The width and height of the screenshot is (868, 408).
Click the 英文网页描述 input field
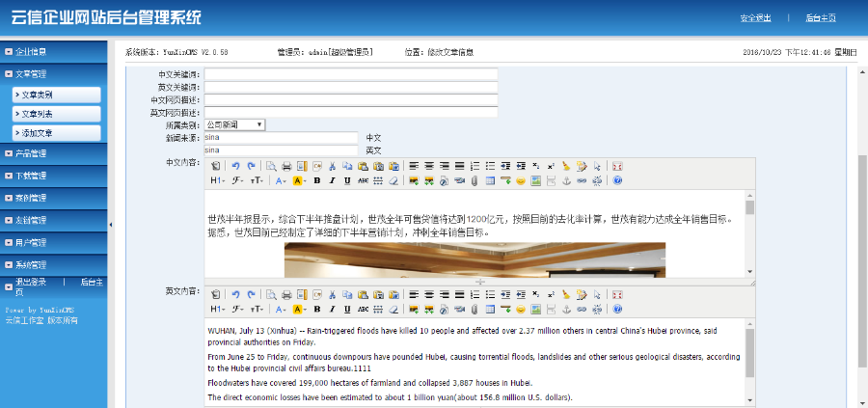[351, 113]
